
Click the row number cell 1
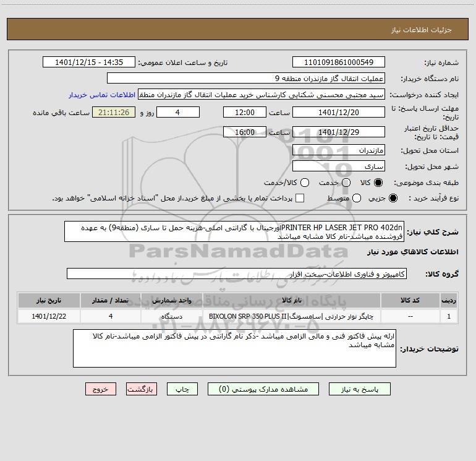(x=449, y=316)
